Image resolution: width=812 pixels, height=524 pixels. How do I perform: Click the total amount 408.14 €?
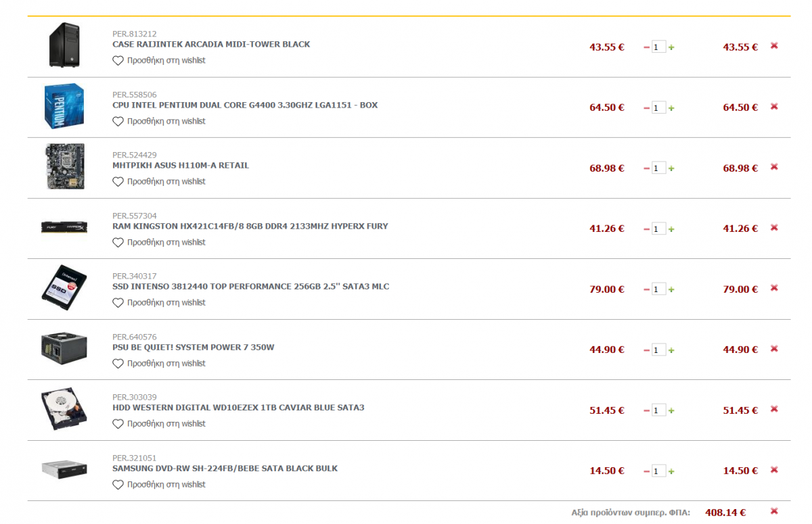click(725, 513)
